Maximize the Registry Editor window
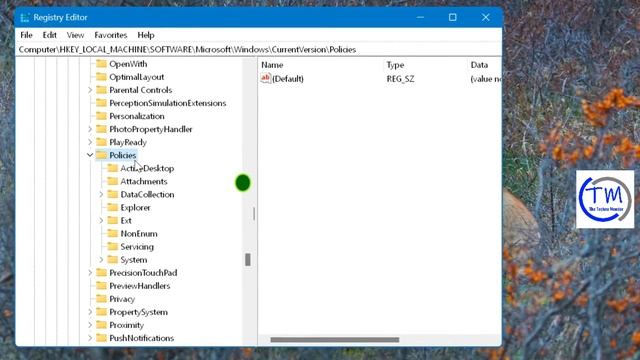Screen dimensions: 640x360 point(453,17)
